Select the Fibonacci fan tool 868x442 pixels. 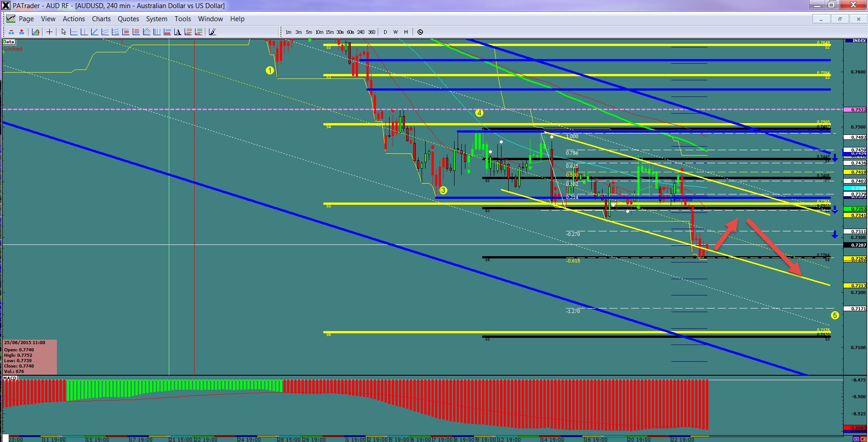point(146,32)
